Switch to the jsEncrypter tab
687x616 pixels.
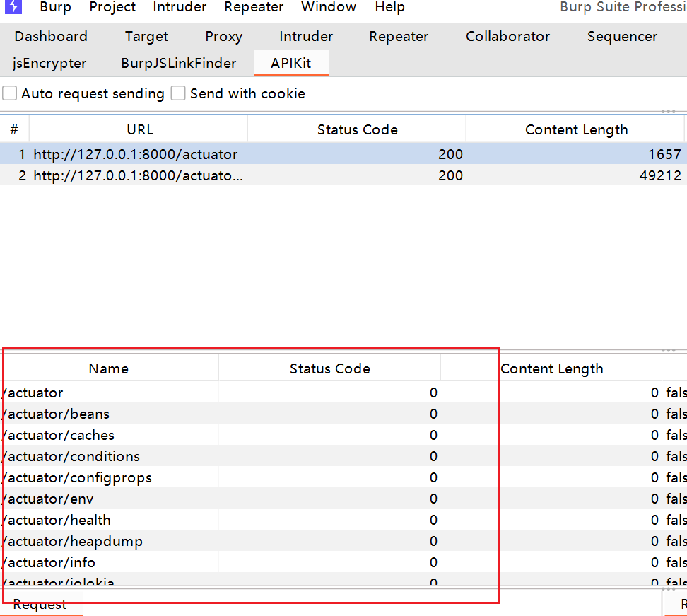click(x=49, y=63)
